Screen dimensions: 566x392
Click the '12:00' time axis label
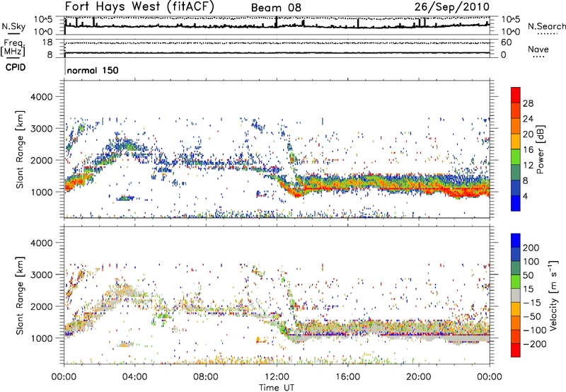click(x=277, y=377)
